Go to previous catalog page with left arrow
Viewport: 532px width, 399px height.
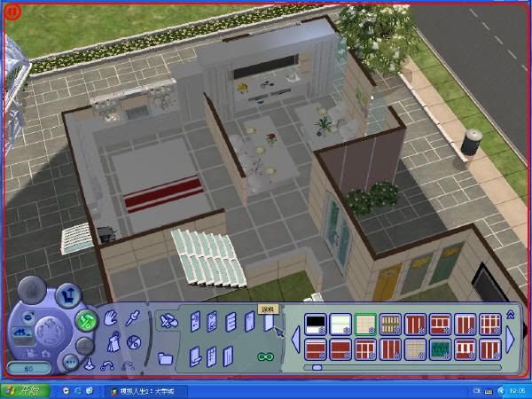click(x=296, y=340)
